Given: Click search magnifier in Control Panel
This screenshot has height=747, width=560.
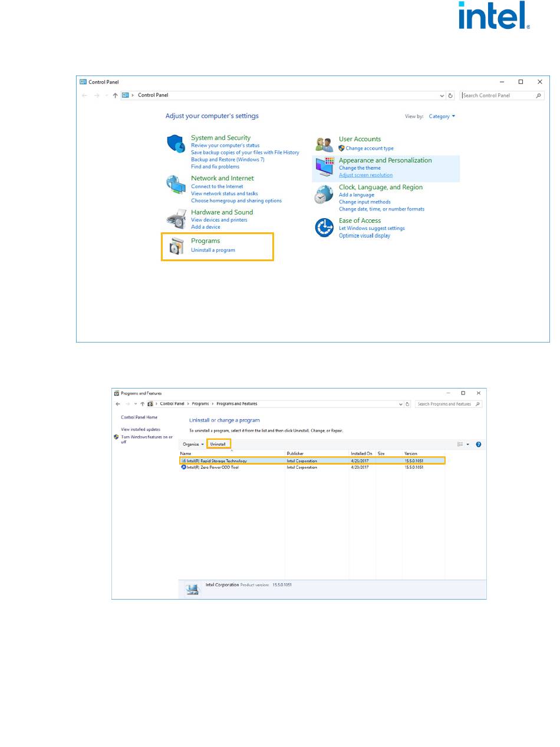Looking at the screenshot, I should (x=539, y=96).
